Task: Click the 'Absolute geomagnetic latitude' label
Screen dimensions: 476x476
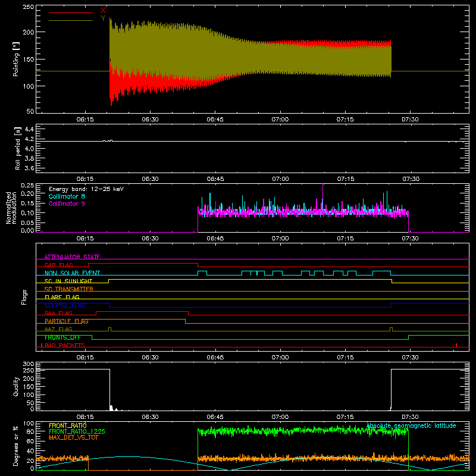Action: (x=411, y=426)
